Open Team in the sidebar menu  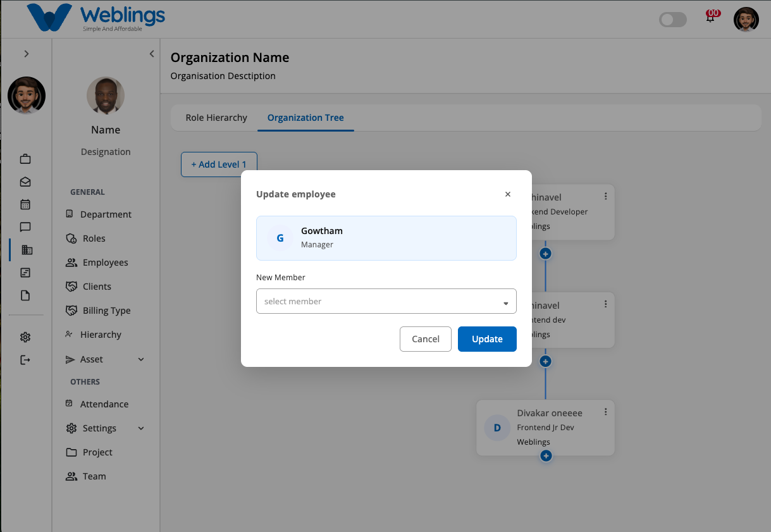coord(86,476)
